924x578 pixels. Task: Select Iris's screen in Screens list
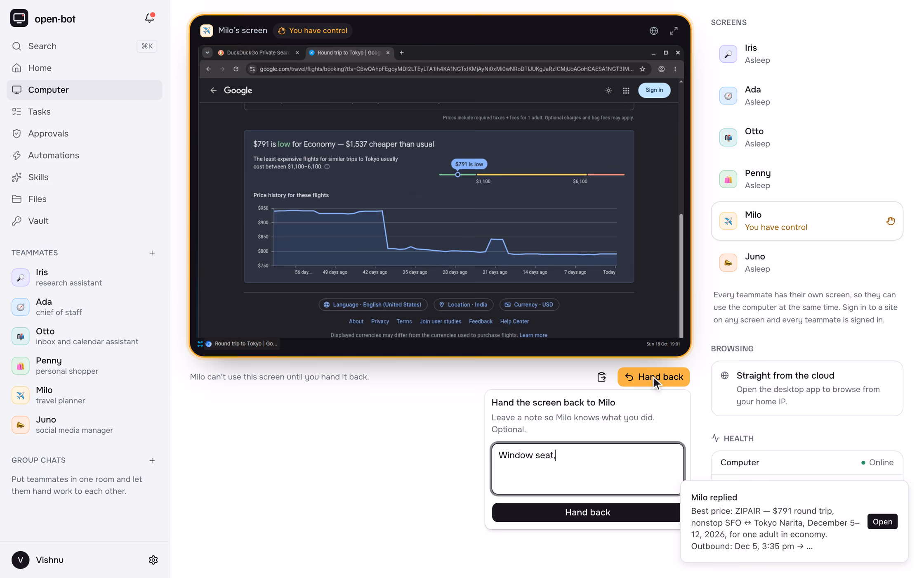pos(806,54)
